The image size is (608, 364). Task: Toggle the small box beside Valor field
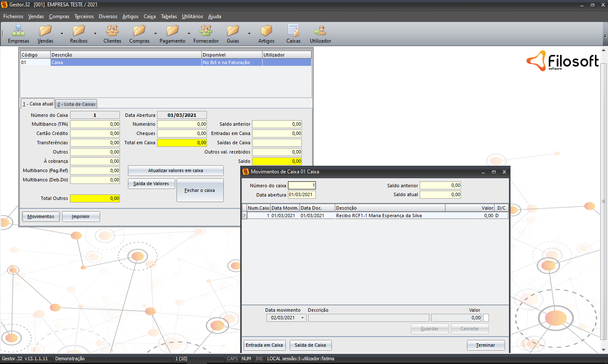(486, 318)
